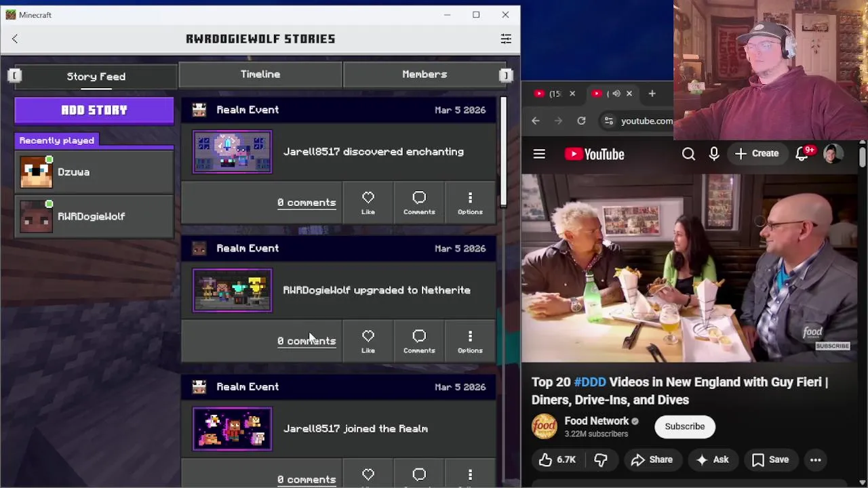
Task: Click 'Jarell8517 discovered enchanting' text
Action: click(x=373, y=152)
